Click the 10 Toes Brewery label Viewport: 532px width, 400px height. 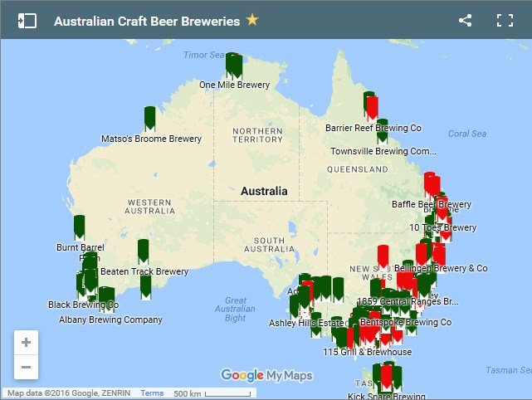click(x=442, y=227)
